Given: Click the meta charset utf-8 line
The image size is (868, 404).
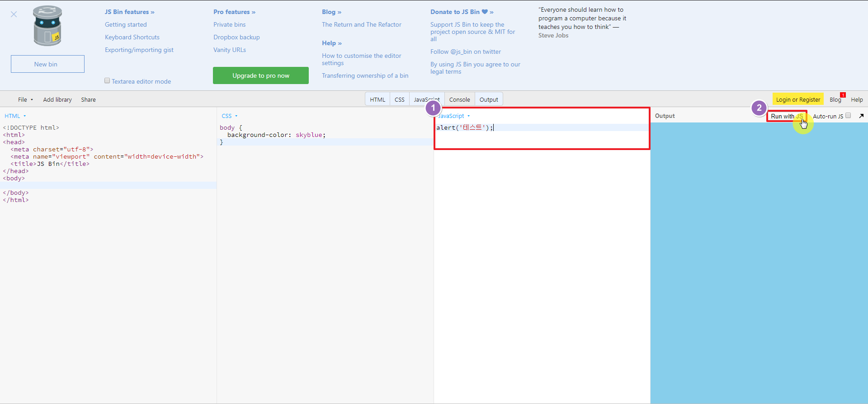Looking at the screenshot, I should pyautogui.click(x=52, y=149).
